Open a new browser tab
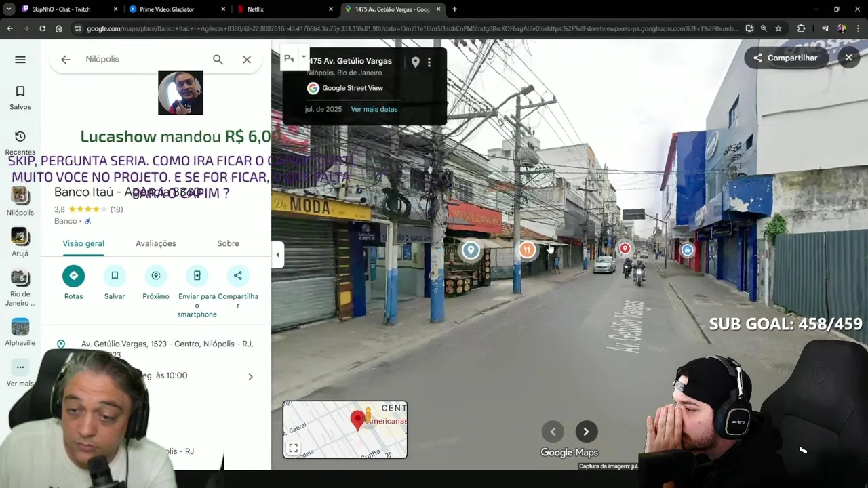Screen dimensions: 868x488 click(x=454, y=9)
